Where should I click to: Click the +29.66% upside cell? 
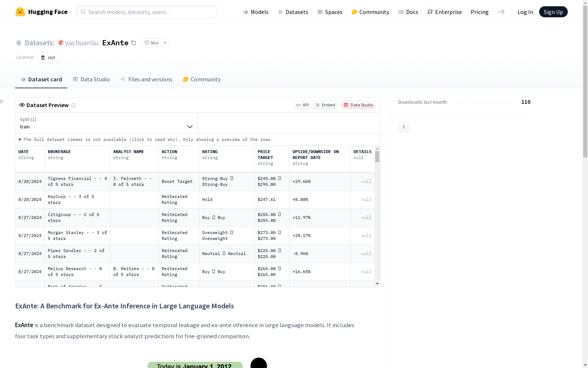320,181
